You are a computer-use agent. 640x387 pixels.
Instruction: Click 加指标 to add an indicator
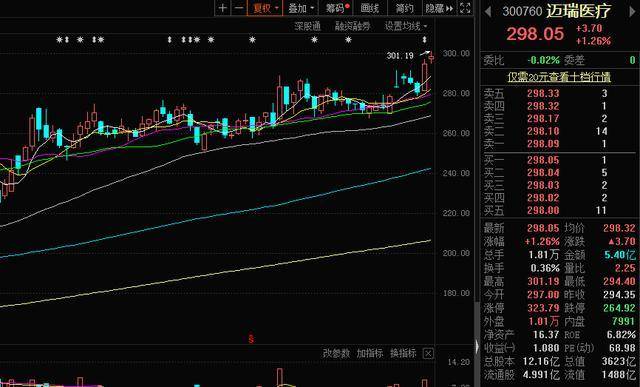[x=370, y=353]
